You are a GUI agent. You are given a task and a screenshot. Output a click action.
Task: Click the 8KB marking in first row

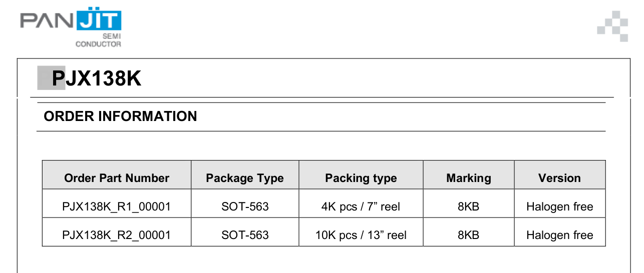pyautogui.click(x=469, y=206)
